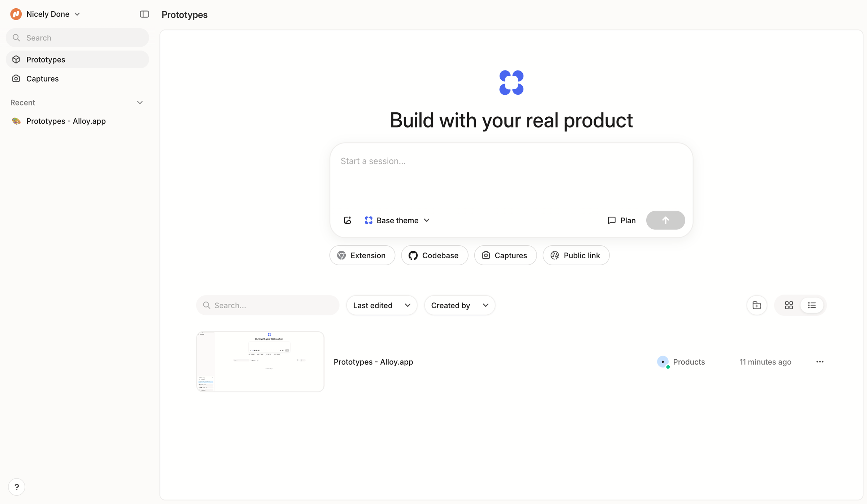
Task: Open recent item Prototypes - Alloy.app in sidebar
Action: [x=77, y=121]
